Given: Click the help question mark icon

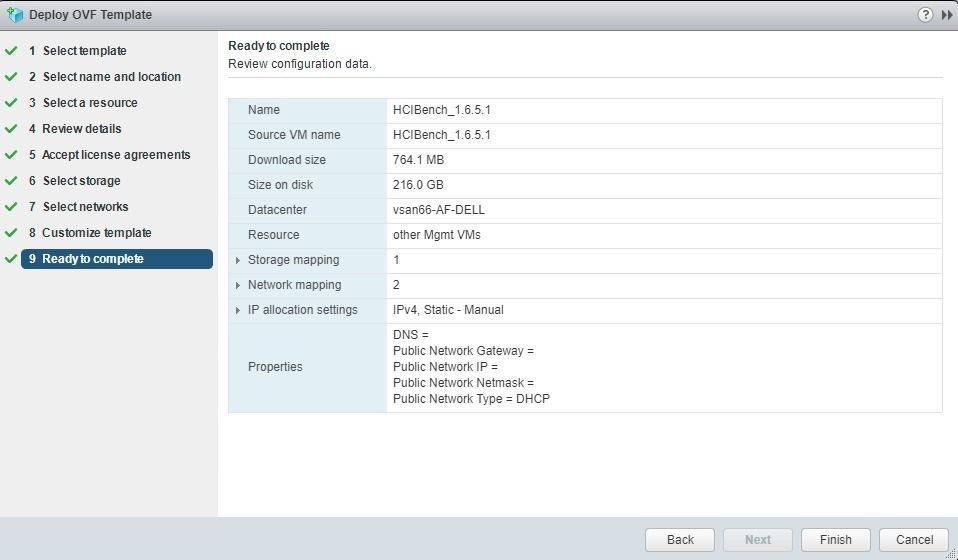Looking at the screenshot, I should coord(925,15).
